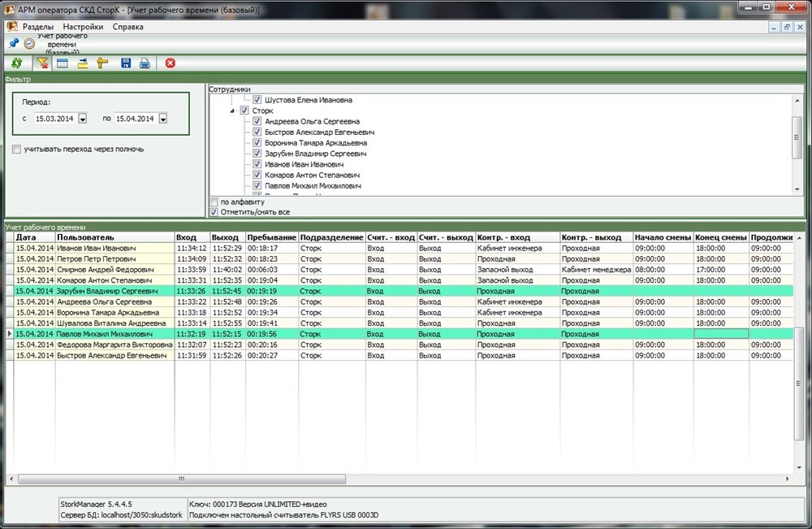Click the horizontal scrollbar thumb of table
Image resolution: width=812 pixels, height=529 pixels.
(182, 479)
